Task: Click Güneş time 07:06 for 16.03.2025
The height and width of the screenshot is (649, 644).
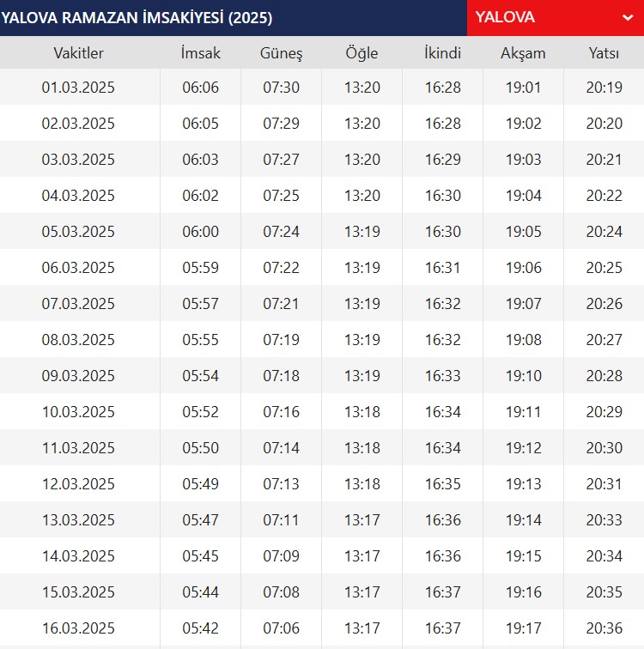Action: [x=281, y=628]
